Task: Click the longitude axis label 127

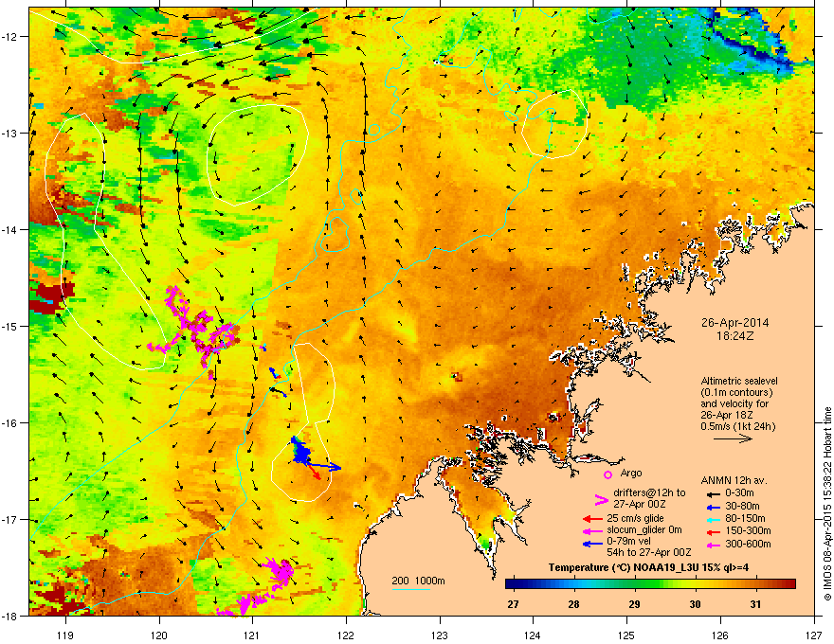Action: (x=814, y=635)
